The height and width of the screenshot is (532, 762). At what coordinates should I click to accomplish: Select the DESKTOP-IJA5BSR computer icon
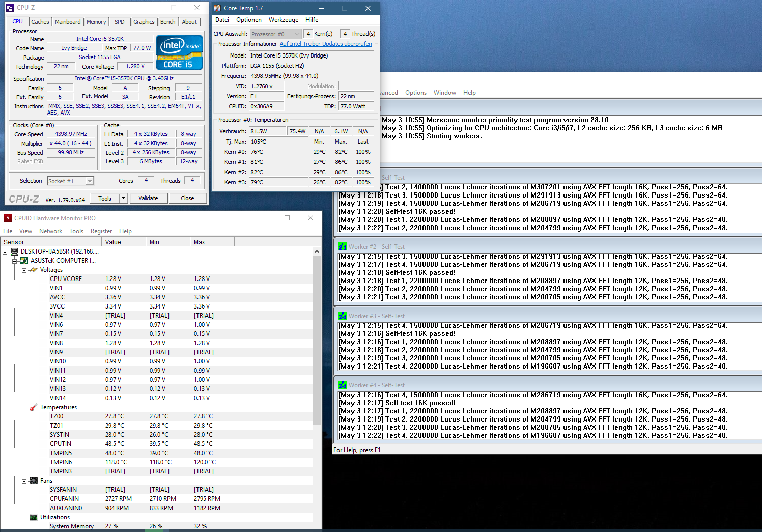pyautogui.click(x=15, y=251)
